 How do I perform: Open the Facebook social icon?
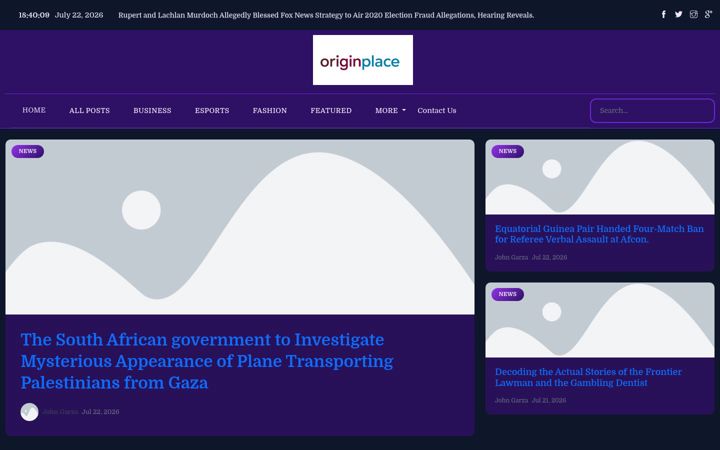[x=664, y=15]
